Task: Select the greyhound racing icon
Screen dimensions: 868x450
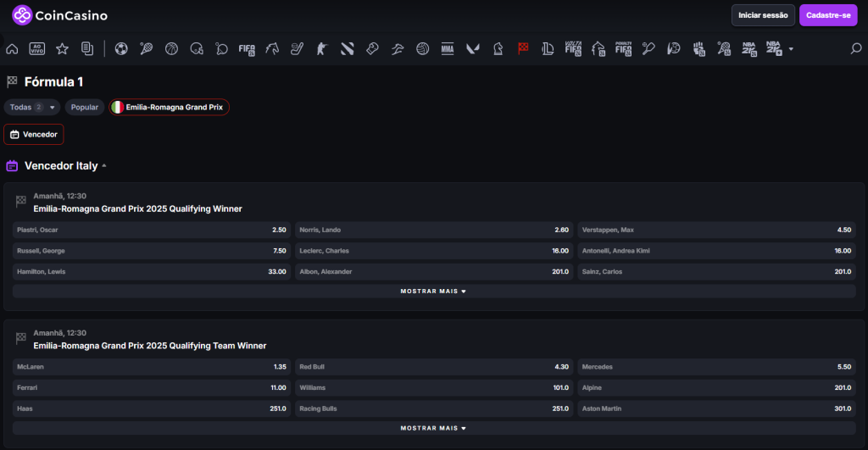Action: pos(398,48)
